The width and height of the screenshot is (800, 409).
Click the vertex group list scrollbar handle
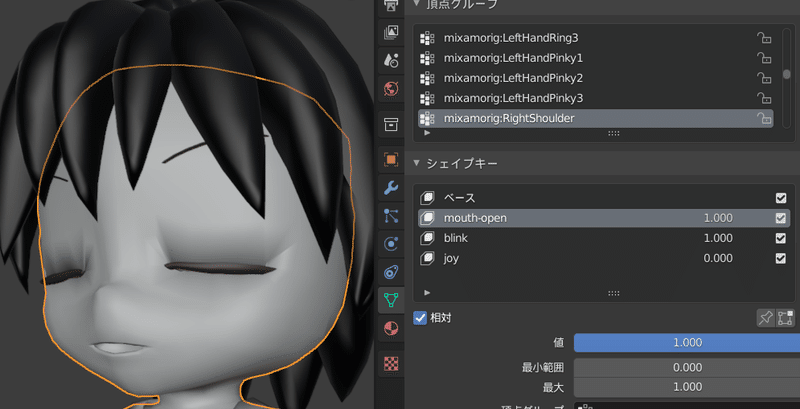[x=787, y=74]
